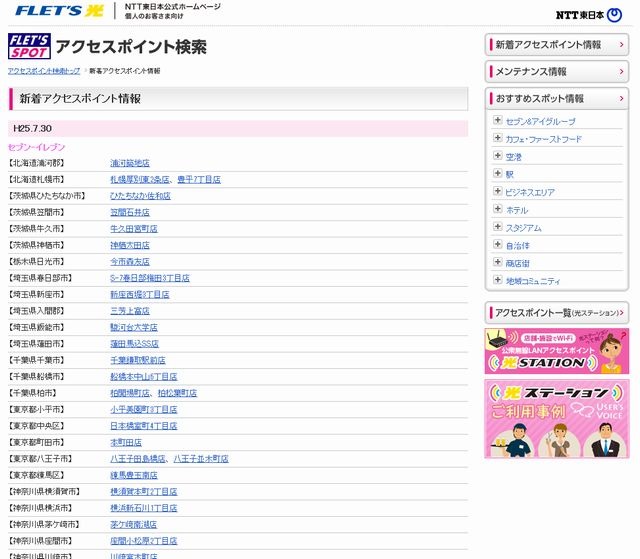640x559 pixels.
Task: Open the おすすめスポット情報 sidebar button
Action: [x=557, y=98]
